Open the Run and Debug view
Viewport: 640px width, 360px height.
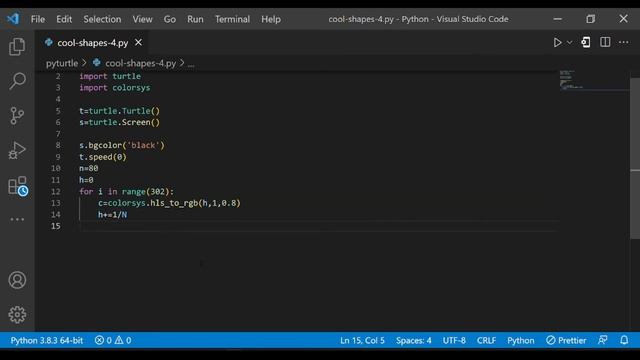(x=17, y=150)
